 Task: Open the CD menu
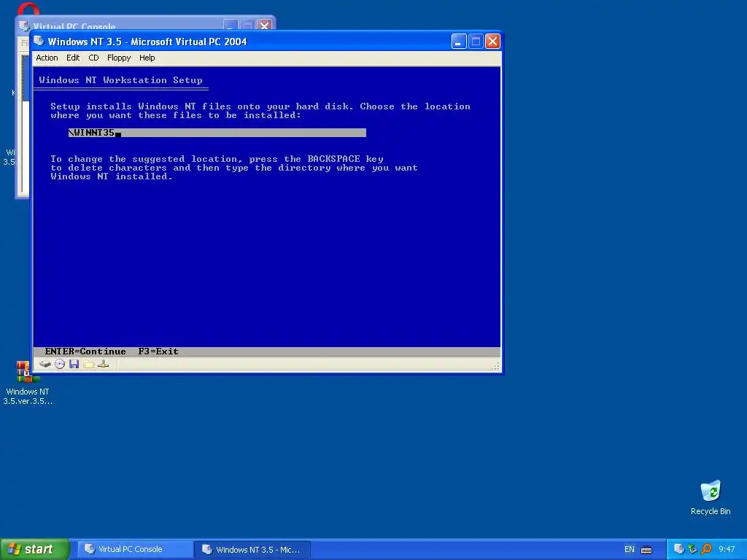pyautogui.click(x=93, y=58)
